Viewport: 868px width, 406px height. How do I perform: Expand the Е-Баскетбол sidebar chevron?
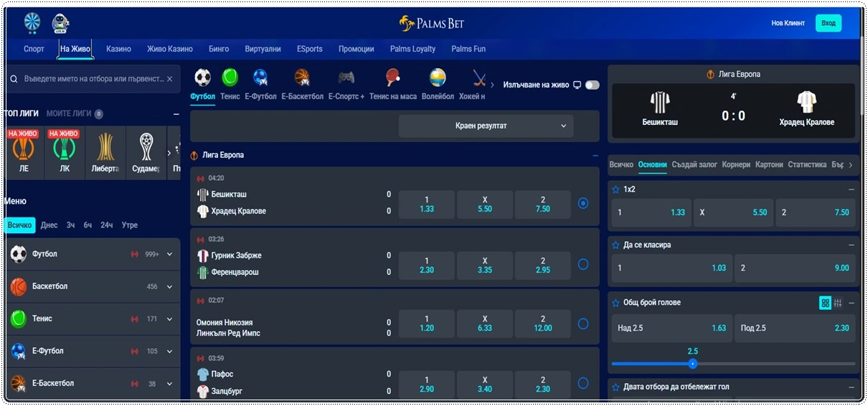(170, 383)
